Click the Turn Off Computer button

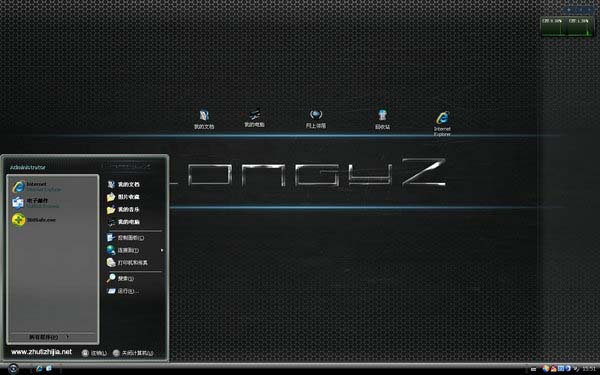[133, 353]
